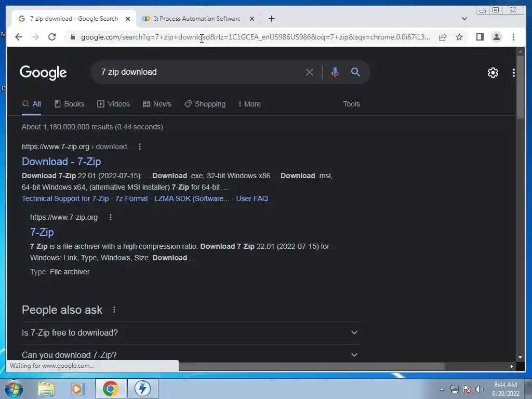Click the Chrome taskbar button
The width and height of the screenshot is (532, 399).
click(x=110, y=389)
